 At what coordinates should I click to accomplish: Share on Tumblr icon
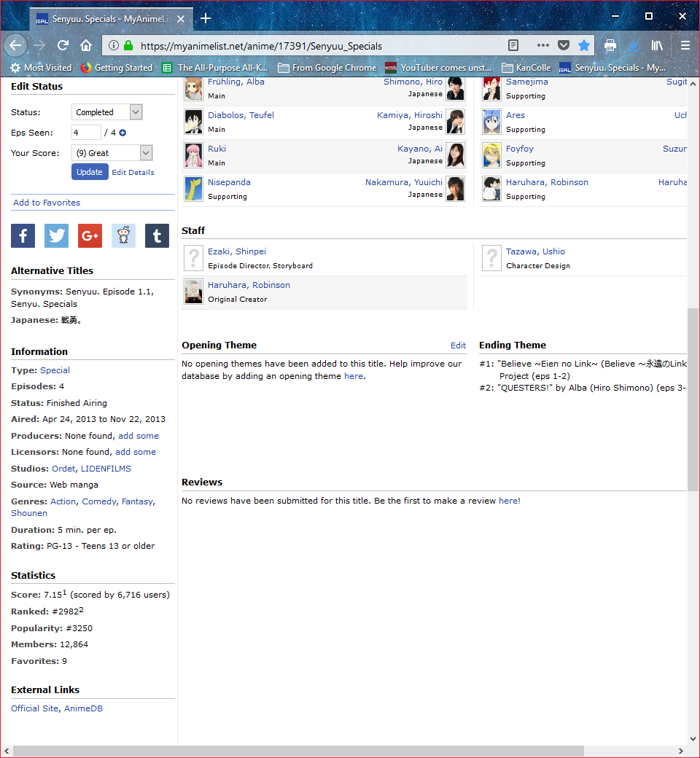tap(157, 236)
